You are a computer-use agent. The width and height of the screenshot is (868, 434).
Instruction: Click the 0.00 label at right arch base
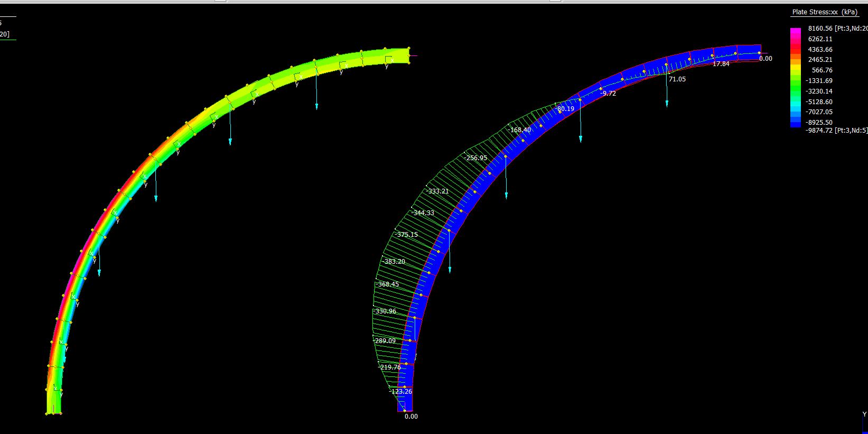(411, 417)
